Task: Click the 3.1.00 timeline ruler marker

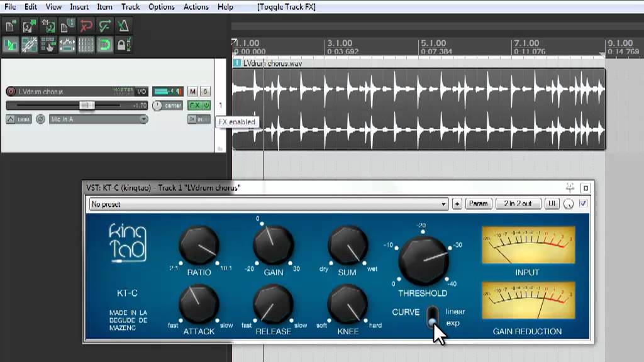Action: pyautogui.click(x=339, y=43)
